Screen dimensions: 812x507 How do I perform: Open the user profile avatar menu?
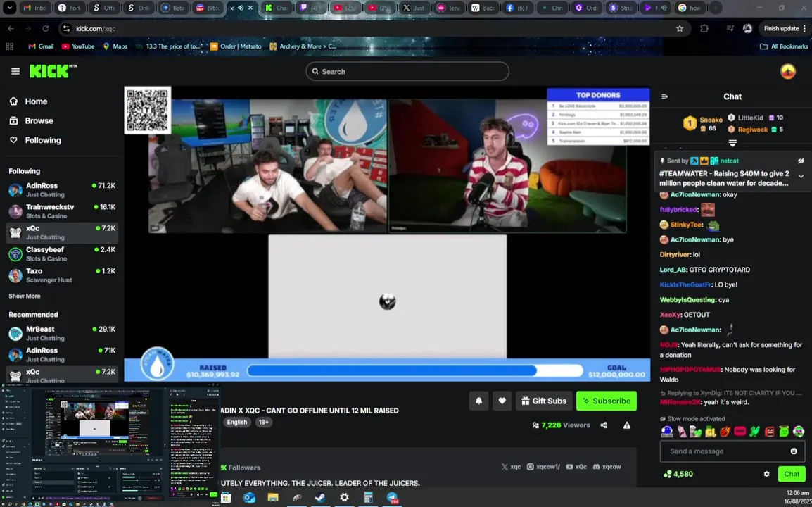[x=787, y=72]
